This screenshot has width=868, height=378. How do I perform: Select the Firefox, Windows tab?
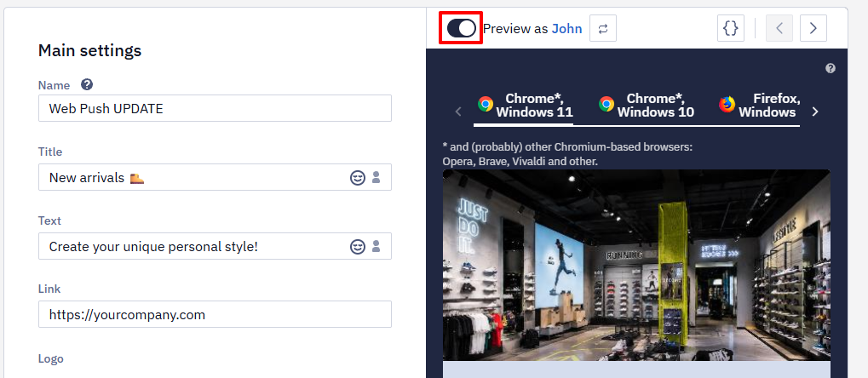click(x=758, y=106)
